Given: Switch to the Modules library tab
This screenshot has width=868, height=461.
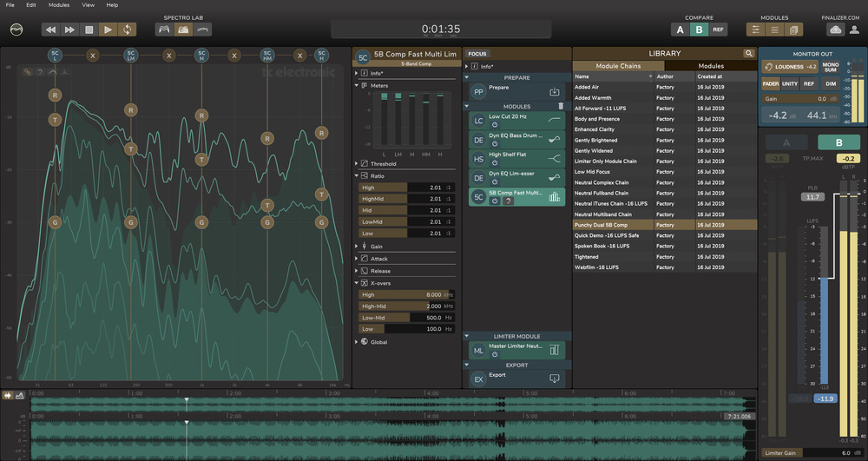Looking at the screenshot, I should click(711, 66).
